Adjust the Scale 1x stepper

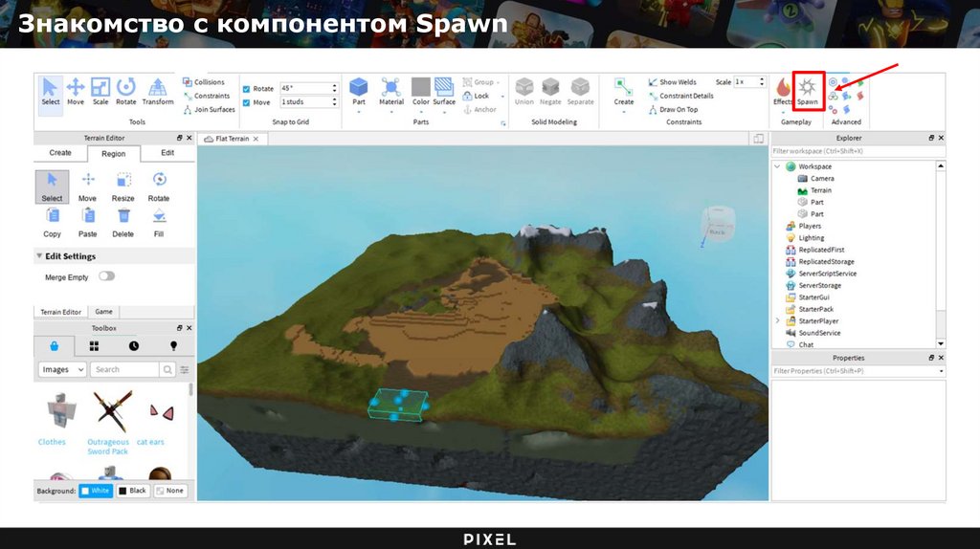point(761,82)
